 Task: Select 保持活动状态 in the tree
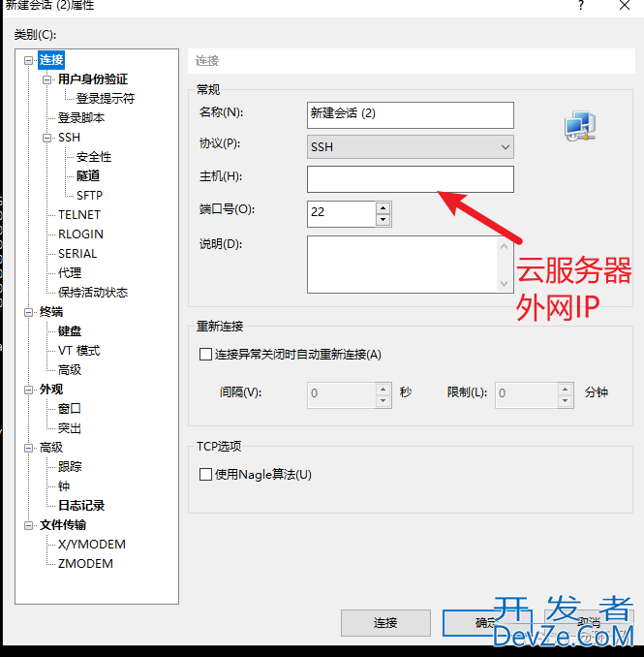pos(93,292)
